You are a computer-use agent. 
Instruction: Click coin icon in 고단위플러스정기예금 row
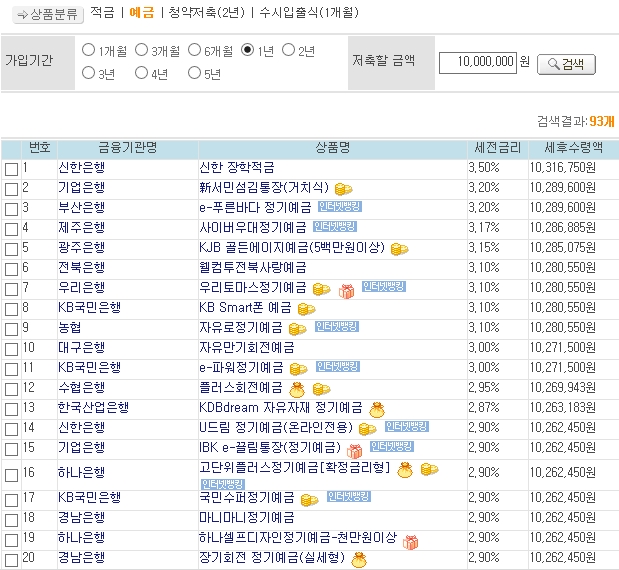coord(429,469)
